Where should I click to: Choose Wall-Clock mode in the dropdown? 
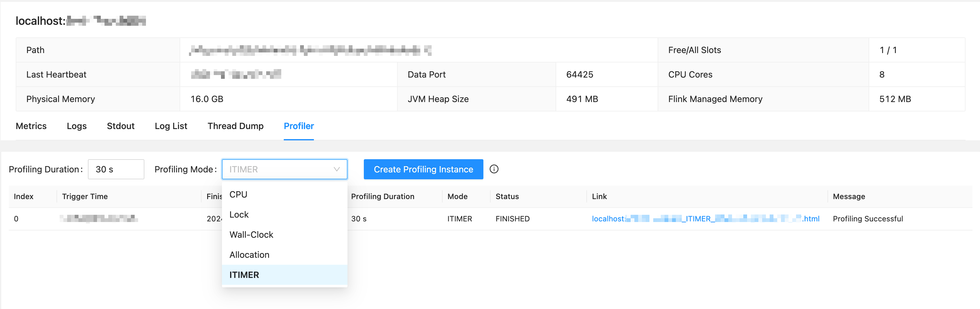coord(251,234)
